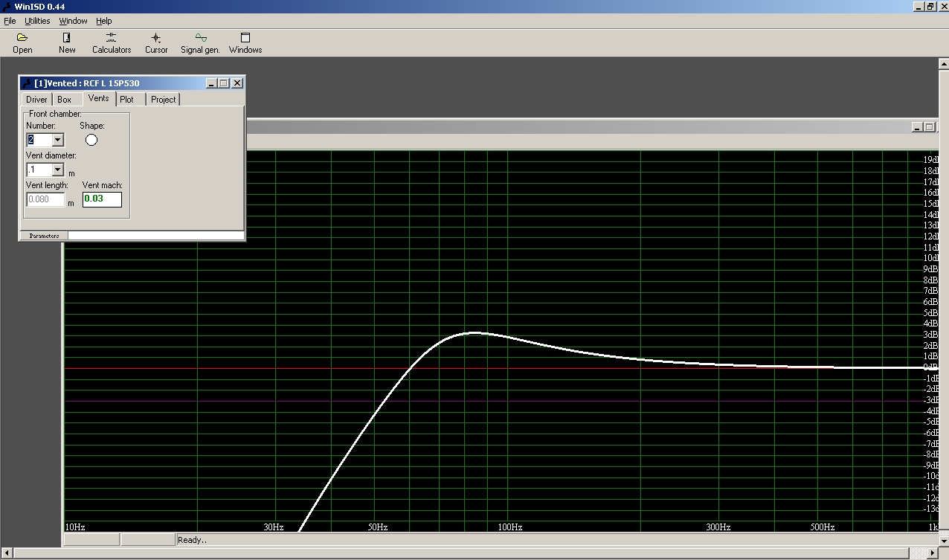Click the round vent Shape button
This screenshot has width=949, height=560.
pyautogui.click(x=91, y=140)
